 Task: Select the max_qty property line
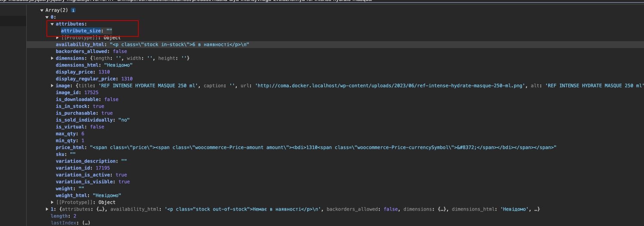click(x=70, y=134)
